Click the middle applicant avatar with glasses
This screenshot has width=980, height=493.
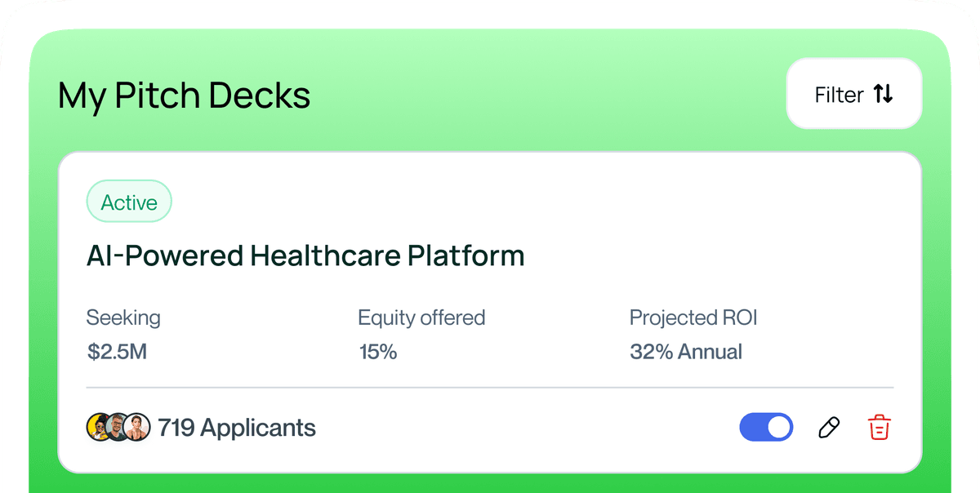(119, 428)
